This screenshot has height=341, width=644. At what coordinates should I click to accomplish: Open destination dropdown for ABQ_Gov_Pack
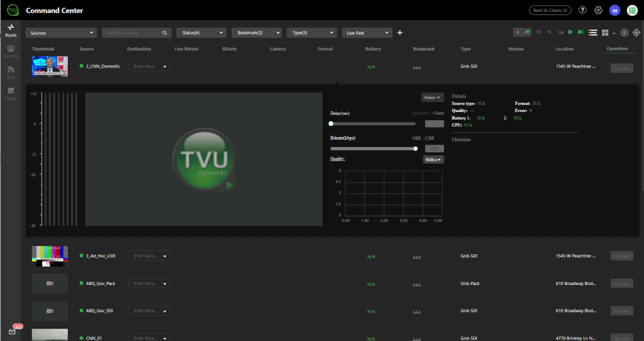coord(149,283)
